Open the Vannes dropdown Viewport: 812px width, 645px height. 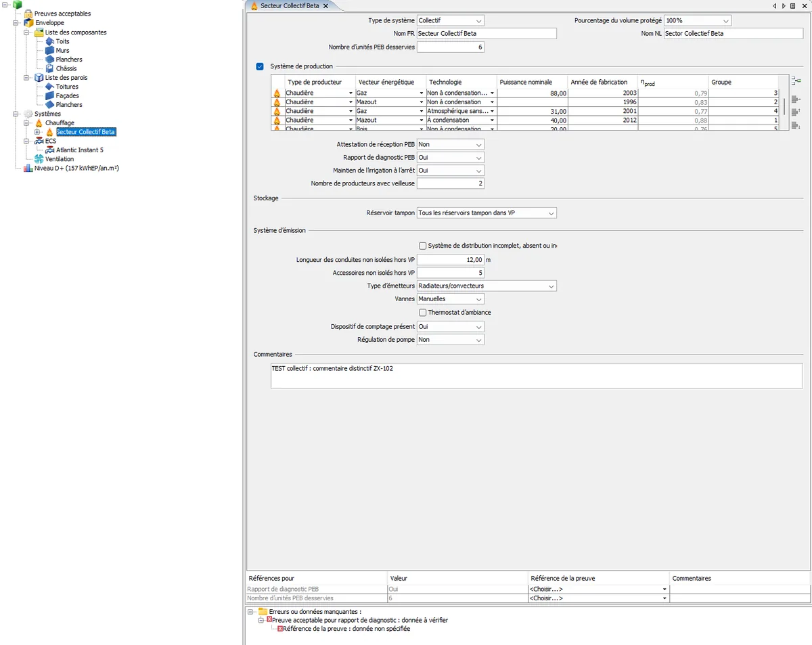pyautogui.click(x=451, y=299)
